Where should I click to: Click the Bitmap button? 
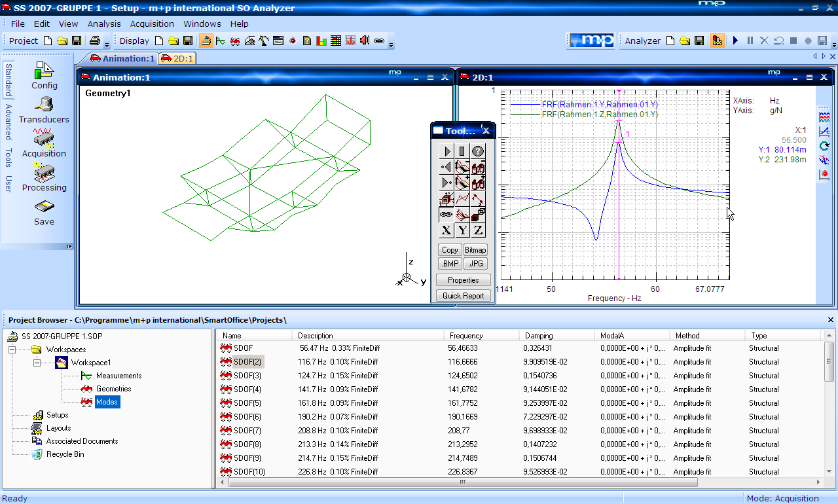475,250
